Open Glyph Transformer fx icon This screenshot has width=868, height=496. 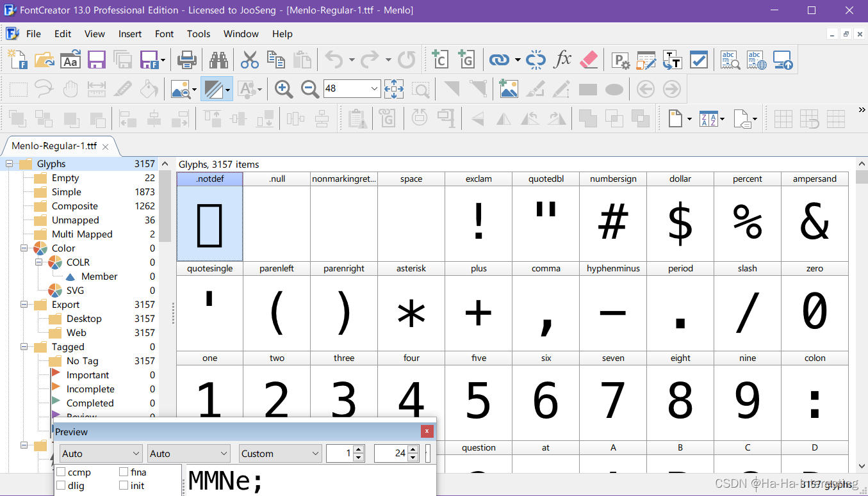click(x=562, y=60)
